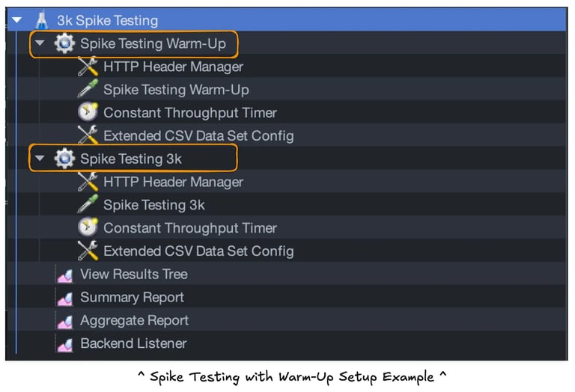
Task: Click the 3k Spike Testing flask icon
Action: [x=42, y=20]
